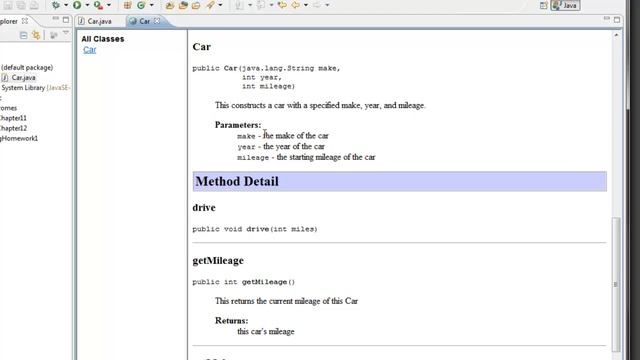Open the External Tools dropdown arrow
Image resolution: width=640 pixels, height=360 pixels.
109,5
